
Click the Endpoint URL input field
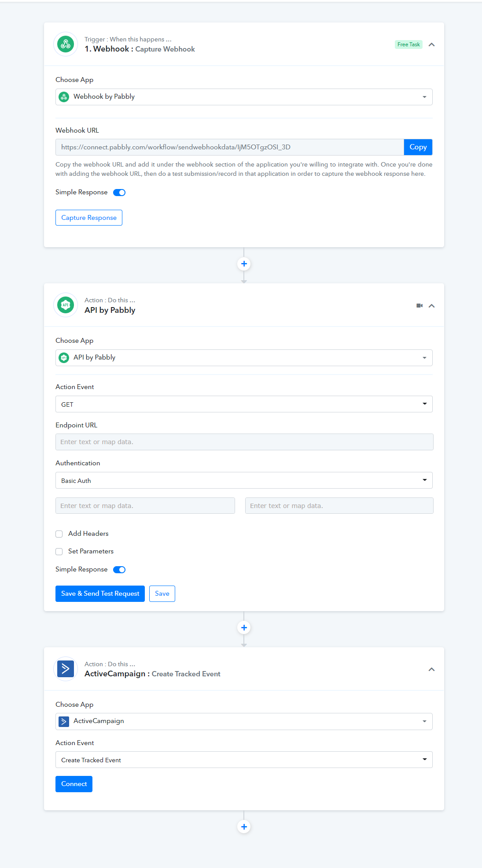(244, 442)
